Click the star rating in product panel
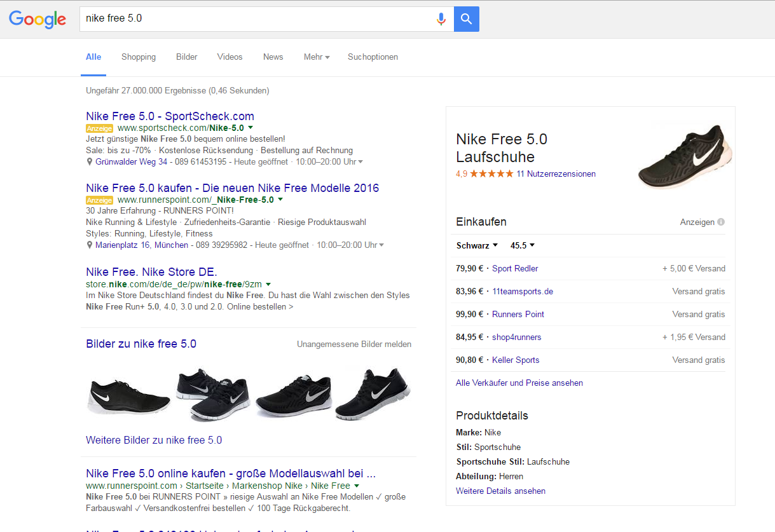This screenshot has width=775, height=532. [491, 174]
